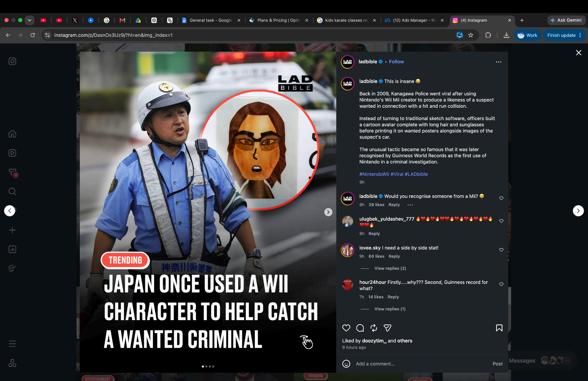Click the Post comment button
Screen dimensions: 588x381
click(498, 364)
